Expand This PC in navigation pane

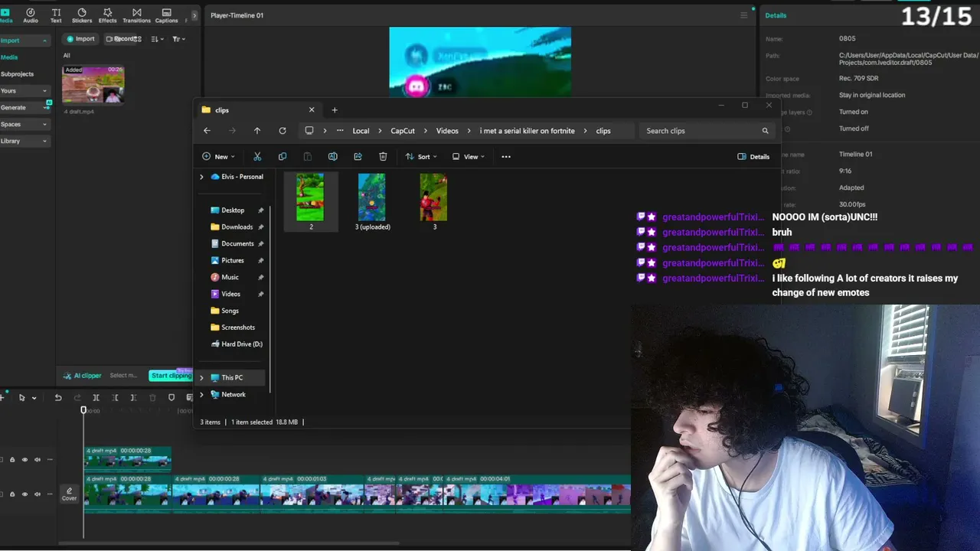[x=201, y=378]
